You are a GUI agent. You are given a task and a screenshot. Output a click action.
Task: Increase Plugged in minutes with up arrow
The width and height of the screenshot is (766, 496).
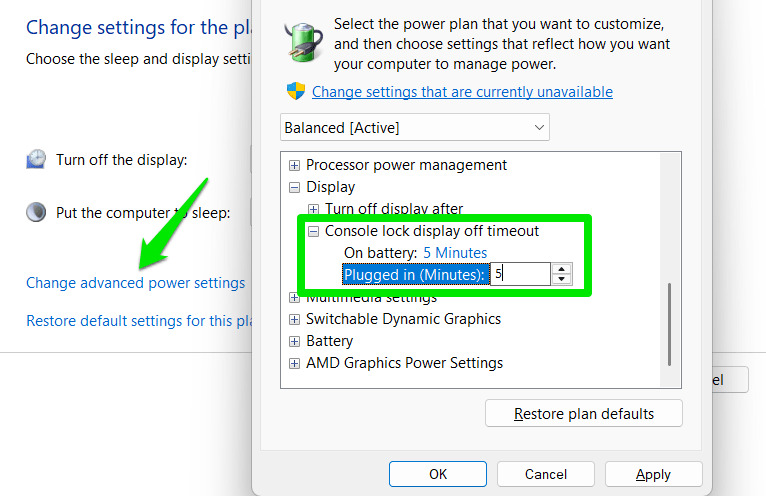562,269
